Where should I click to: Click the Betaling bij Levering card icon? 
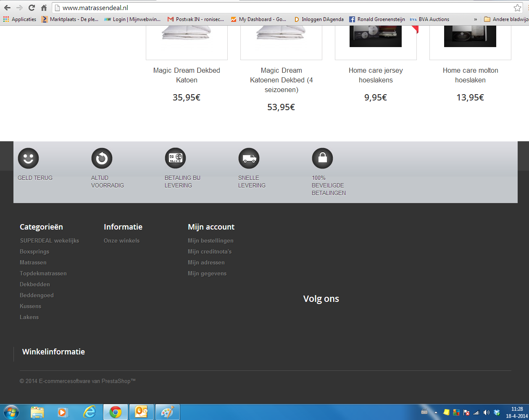[175, 158]
